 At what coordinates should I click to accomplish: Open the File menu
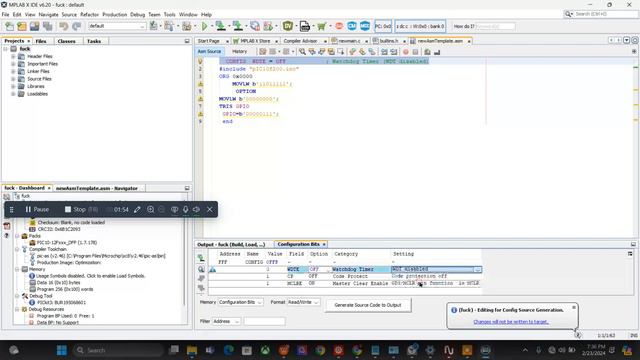pyautogui.click(x=5, y=14)
